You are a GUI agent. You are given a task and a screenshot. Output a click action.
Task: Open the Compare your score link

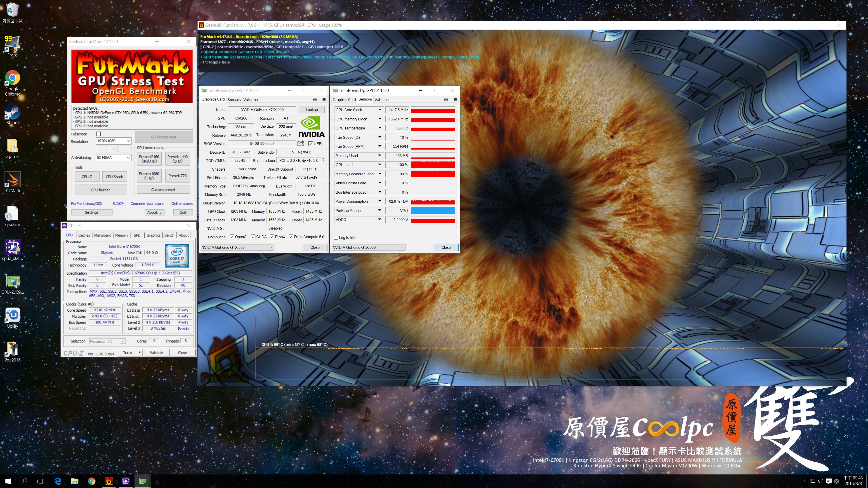pyautogui.click(x=147, y=204)
